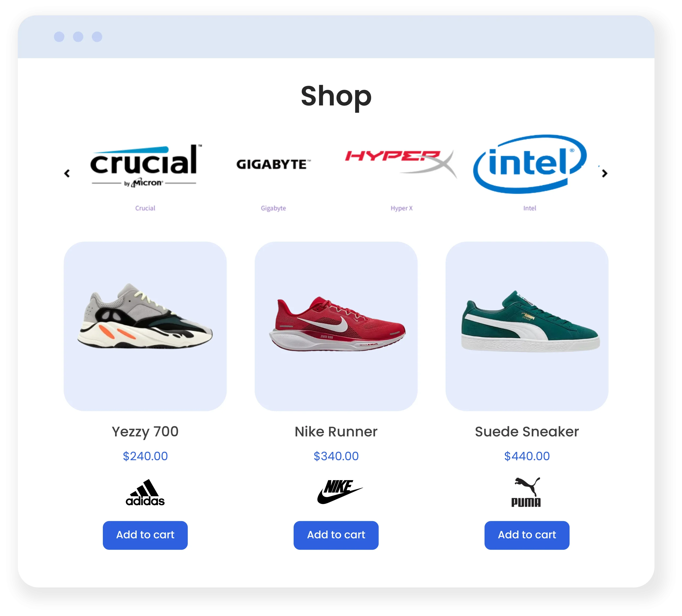Click the Crucial brand logo
Screen dimensions: 682x616
(146, 165)
